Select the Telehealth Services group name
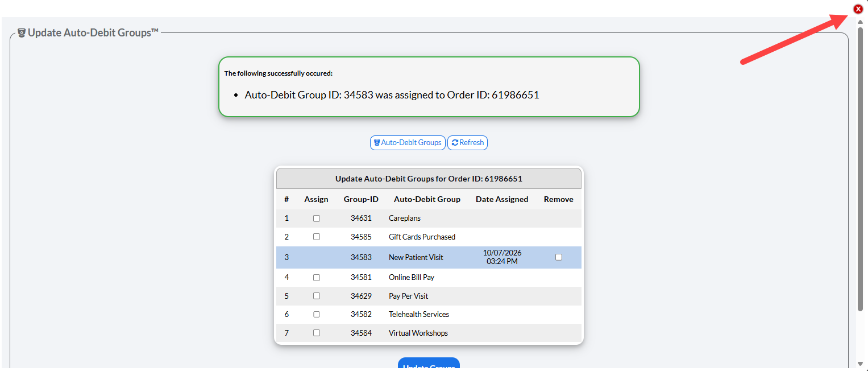The image size is (868, 371). coord(419,314)
